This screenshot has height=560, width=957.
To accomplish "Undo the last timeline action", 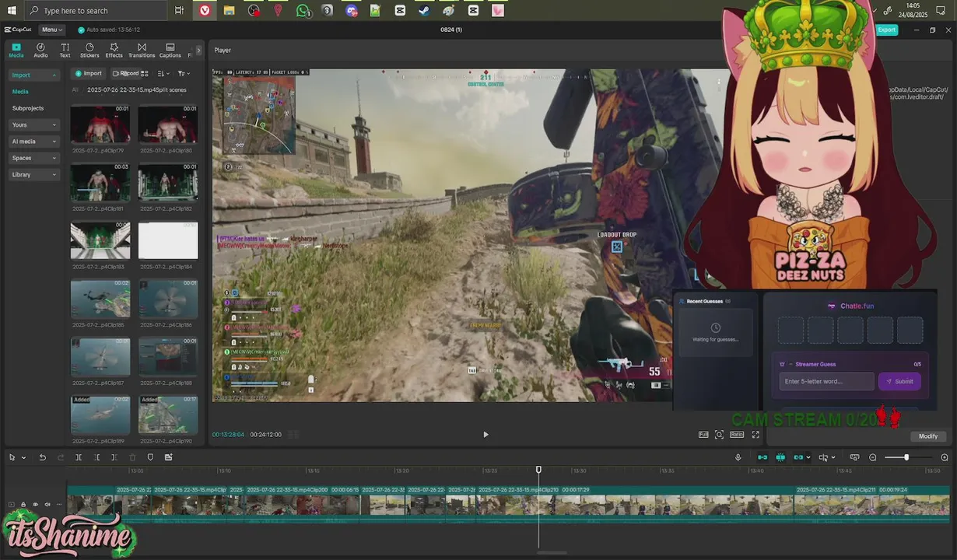I will click(43, 457).
